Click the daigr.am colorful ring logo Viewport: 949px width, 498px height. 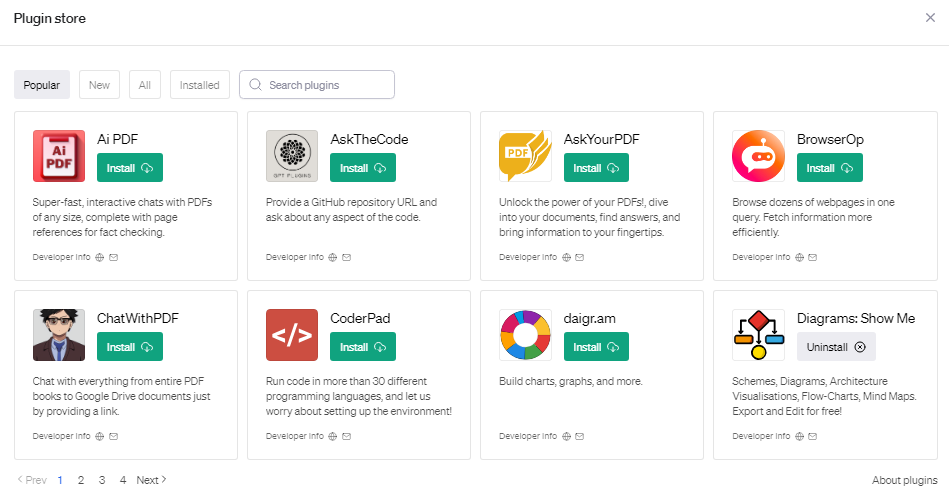pyautogui.click(x=525, y=335)
